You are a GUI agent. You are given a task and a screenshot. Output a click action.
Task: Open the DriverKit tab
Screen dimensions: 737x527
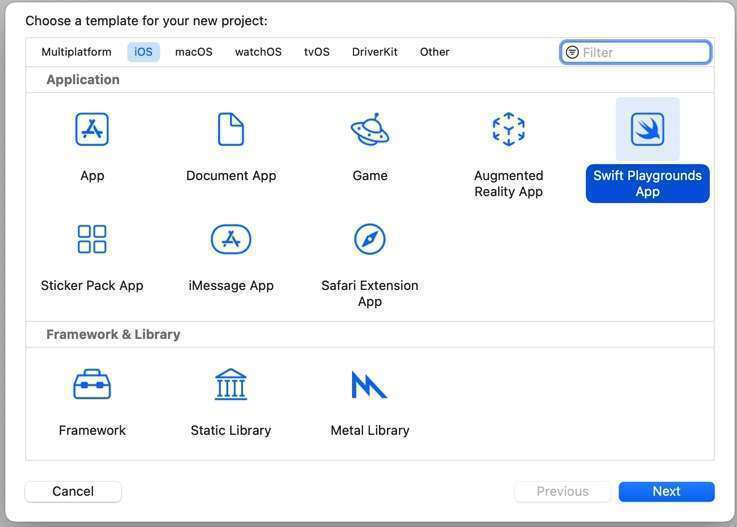point(374,52)
